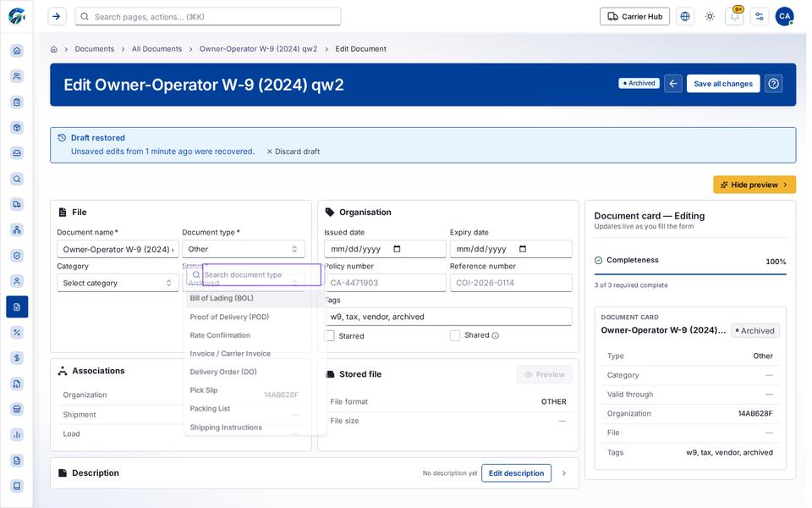Check the Starred checkbox
The image size is (812, 508).
click(329, 336)
